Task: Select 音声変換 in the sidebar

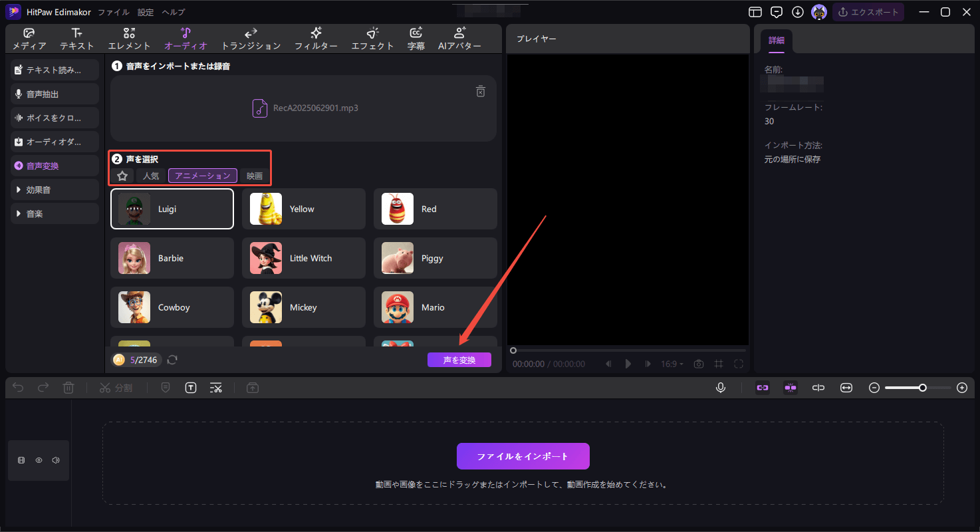Action: (55, 166)
